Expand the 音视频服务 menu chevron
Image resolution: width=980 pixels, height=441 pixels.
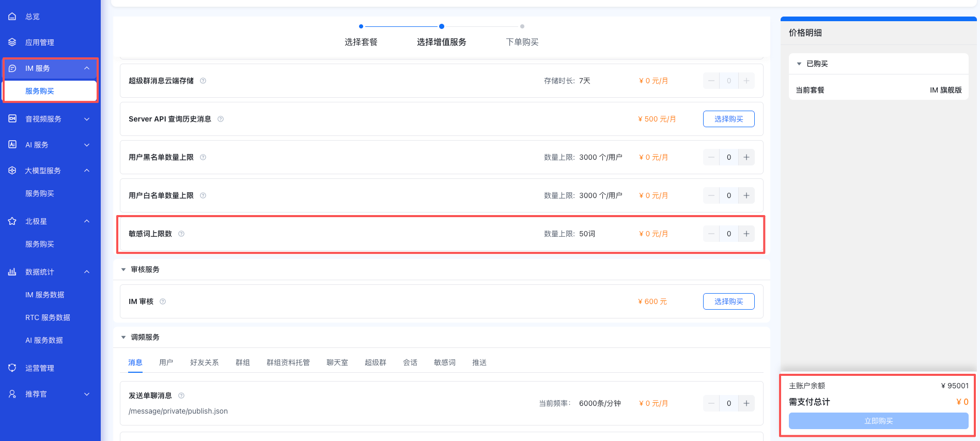coord(87,119)
